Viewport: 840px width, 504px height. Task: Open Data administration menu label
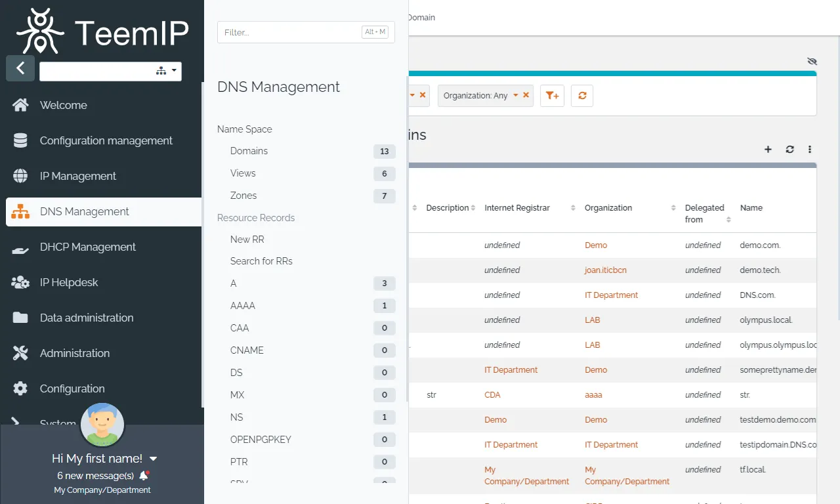coord(87,318)
